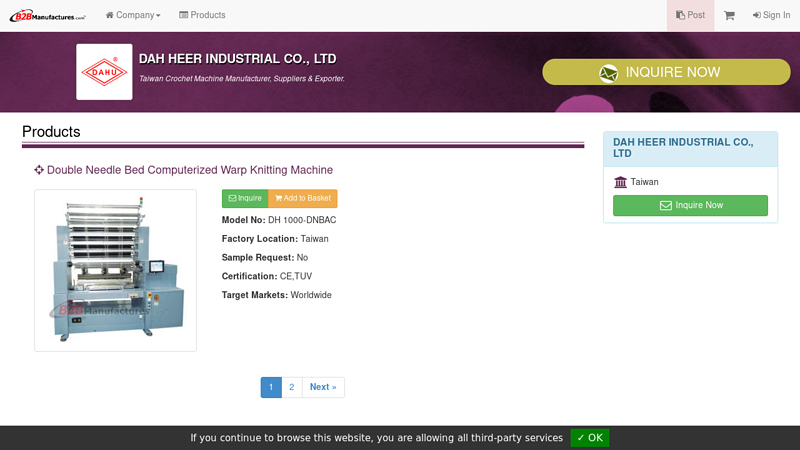Click the yellow INQUIRE NOW banner button
Screen dimensions: 800x450
tap(666, 72)
